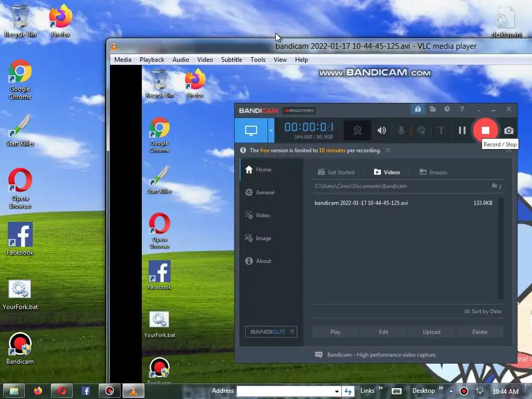Click the Links toolbar label
The width and height of the screenshot is (532, 399).
click(367, 391)
